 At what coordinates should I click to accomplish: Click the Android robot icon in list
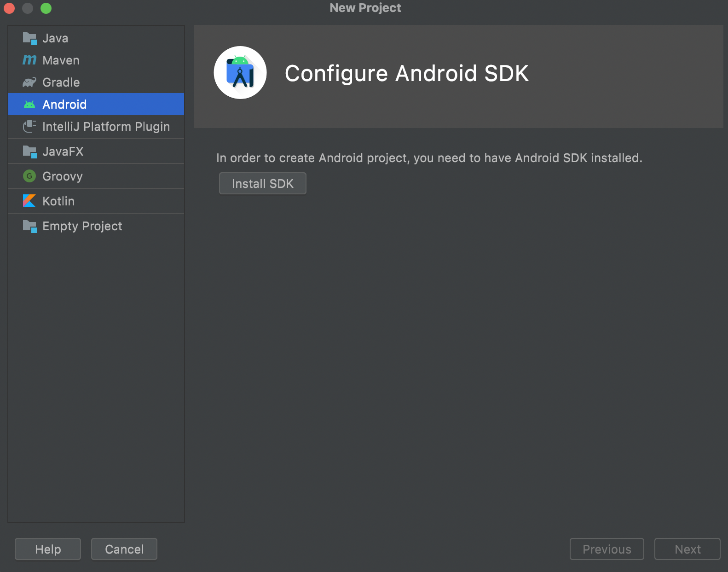(x=29, y=105)
